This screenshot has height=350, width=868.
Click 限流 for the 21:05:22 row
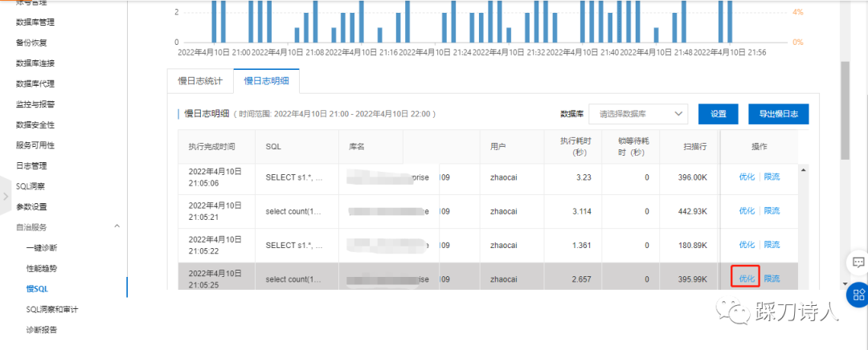tap(772, 245)
